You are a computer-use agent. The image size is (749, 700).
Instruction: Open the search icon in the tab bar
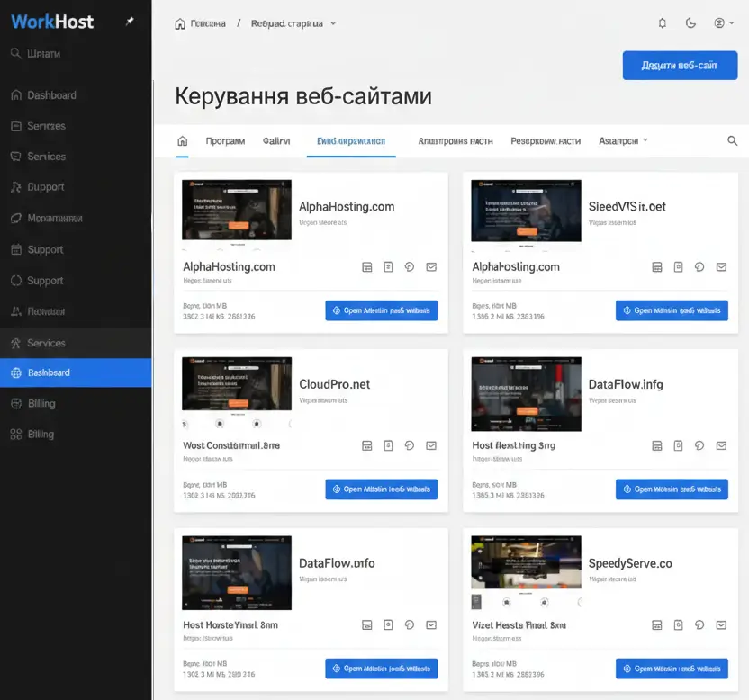click(732, 140)
